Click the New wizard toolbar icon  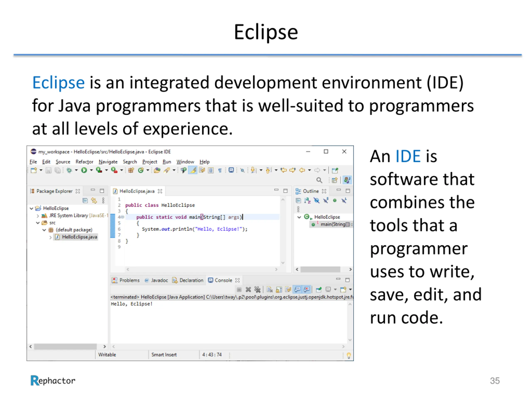pos(34,170)
